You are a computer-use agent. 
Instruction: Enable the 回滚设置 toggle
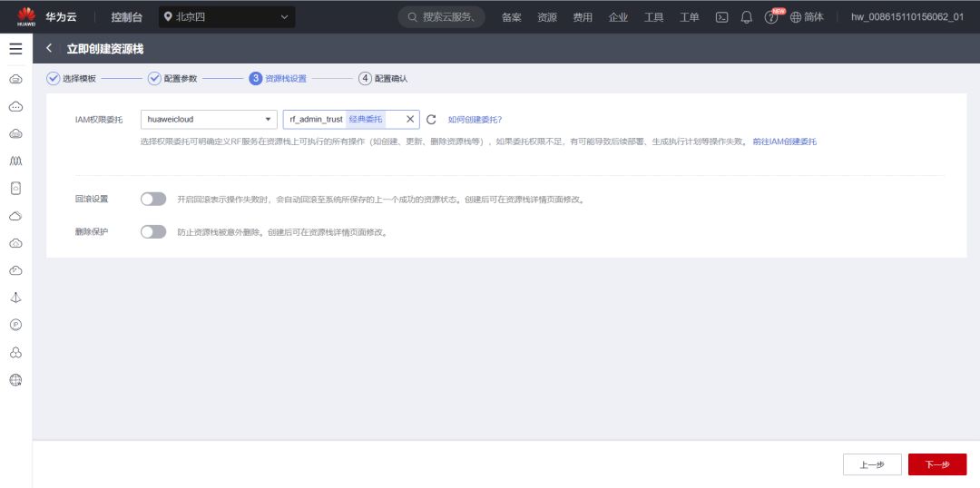pos(153,200)
